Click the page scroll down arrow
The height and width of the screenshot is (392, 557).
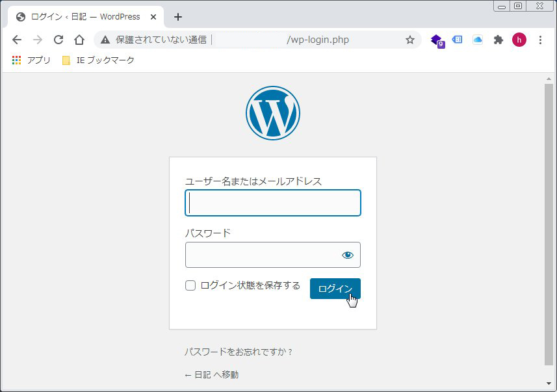549,384
